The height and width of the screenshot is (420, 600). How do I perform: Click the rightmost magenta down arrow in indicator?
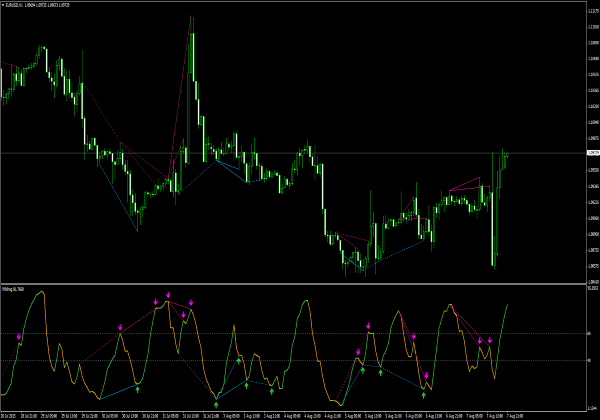click(x=490, y=342)
